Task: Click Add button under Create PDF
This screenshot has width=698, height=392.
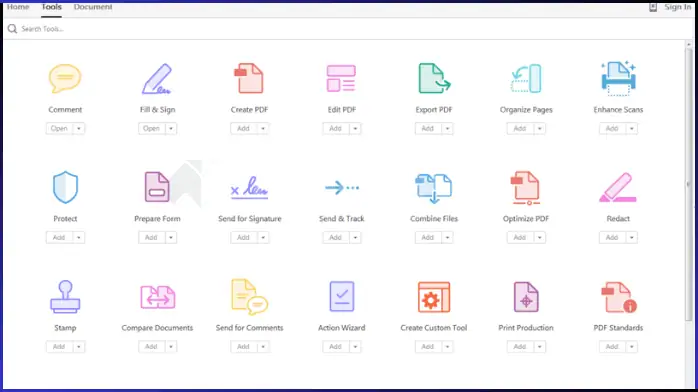Action: [x=243, y=129]
